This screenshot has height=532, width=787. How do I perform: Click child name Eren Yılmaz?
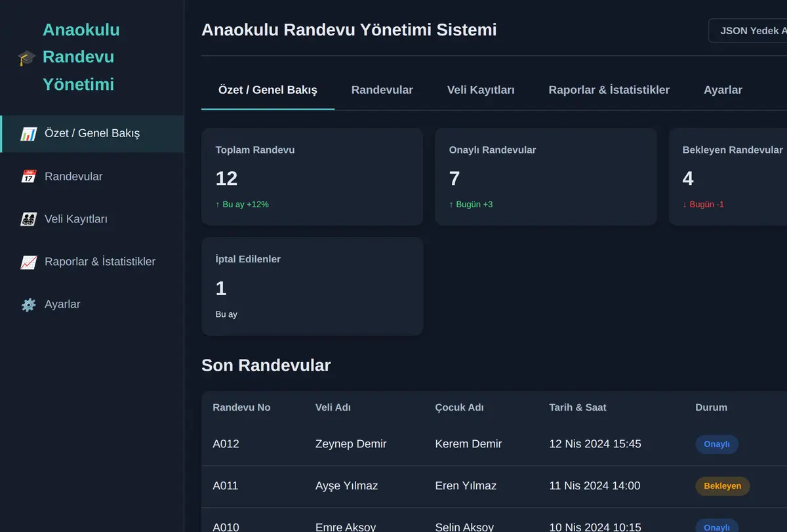(x=466, y=486)
